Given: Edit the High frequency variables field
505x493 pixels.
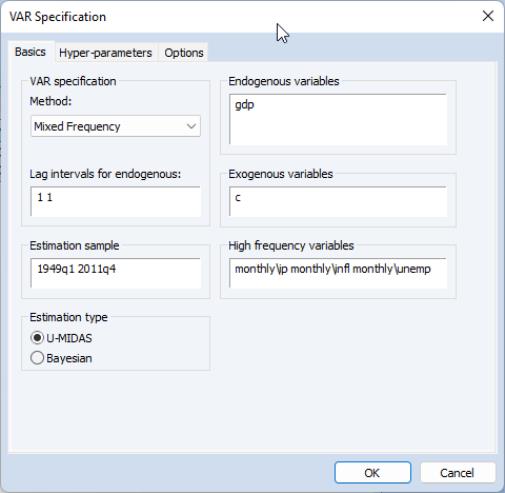Looking at the screenshot, I should [x=338, y=273].
